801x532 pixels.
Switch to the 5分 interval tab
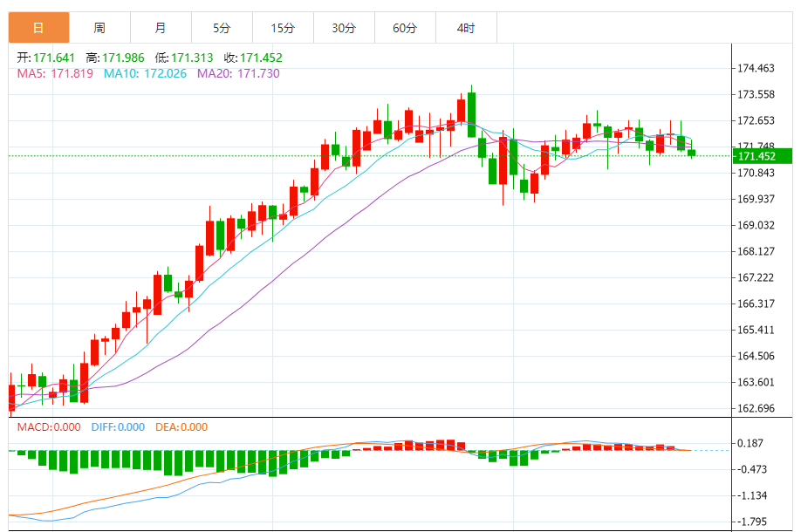pos(222,28)
